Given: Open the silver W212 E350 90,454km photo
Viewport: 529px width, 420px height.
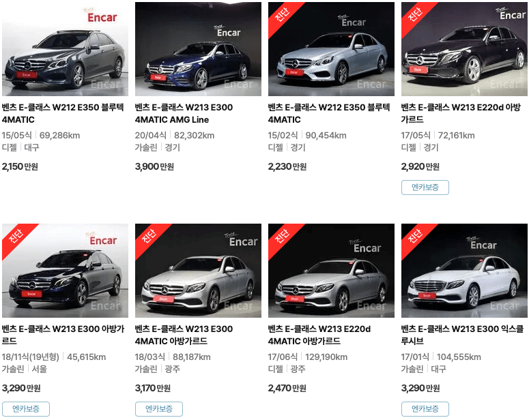Looking at the screenshot, I should point(331,49).
